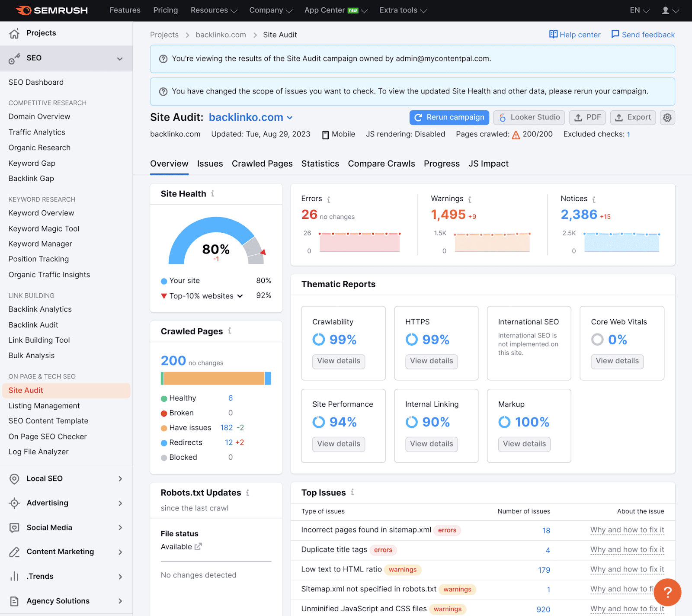Open the robots.txt Available external link icon
This screenshot has height=616, width=692.
tap(198, 547)
